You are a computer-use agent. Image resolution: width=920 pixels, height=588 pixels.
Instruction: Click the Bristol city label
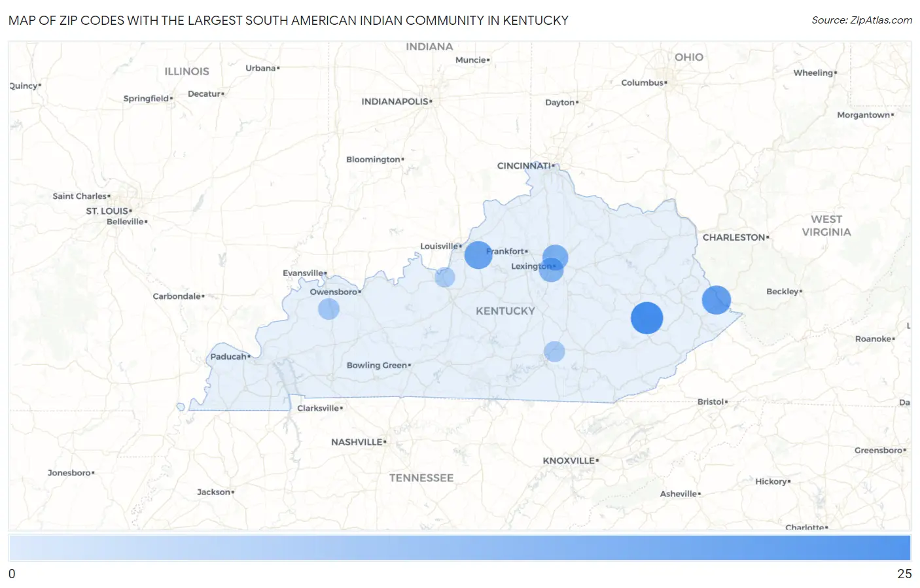point(711,402)
